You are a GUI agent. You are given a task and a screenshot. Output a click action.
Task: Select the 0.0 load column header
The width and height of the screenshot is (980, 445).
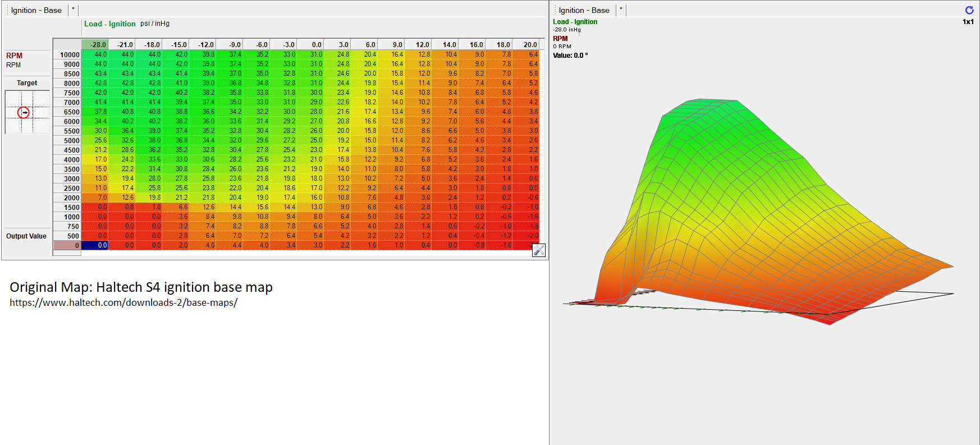[310, 44]
